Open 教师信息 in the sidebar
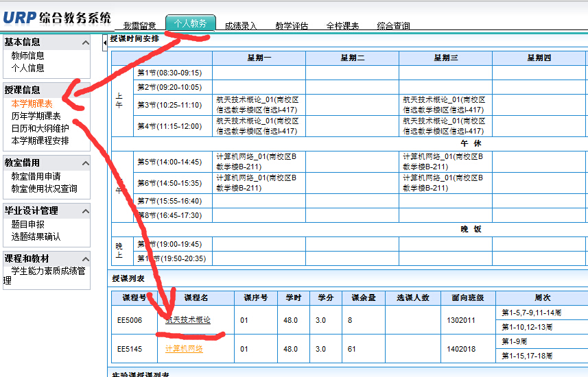The width and height of the screenshot is (588, 377). click(27, 56)
